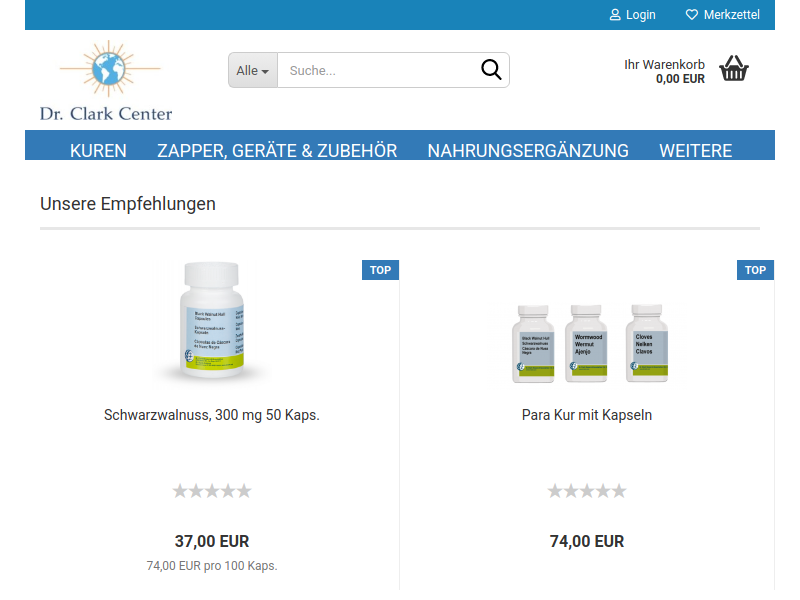Open the KUREN menu

[x=98, y=151]
